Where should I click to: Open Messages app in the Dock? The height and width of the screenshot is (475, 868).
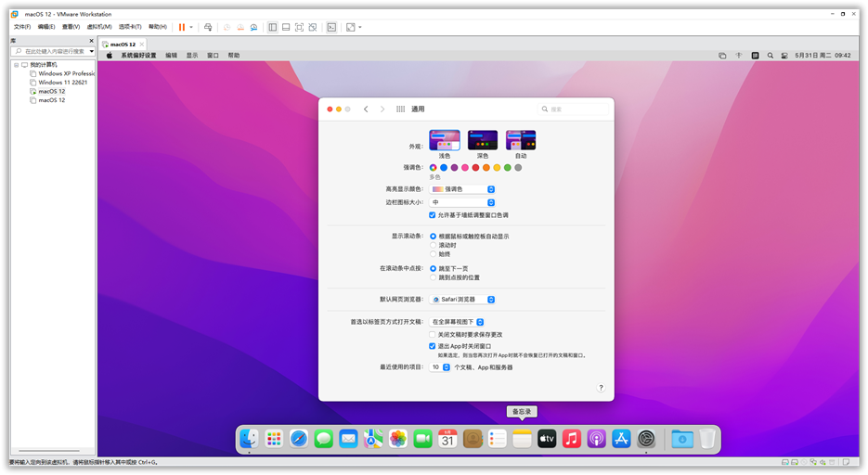coord(323,439)
